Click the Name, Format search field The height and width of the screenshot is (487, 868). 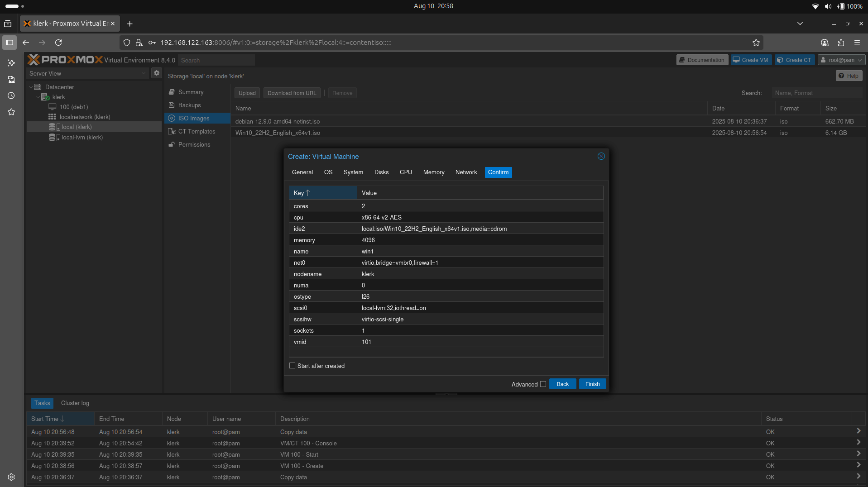click(x=818, y=93)
